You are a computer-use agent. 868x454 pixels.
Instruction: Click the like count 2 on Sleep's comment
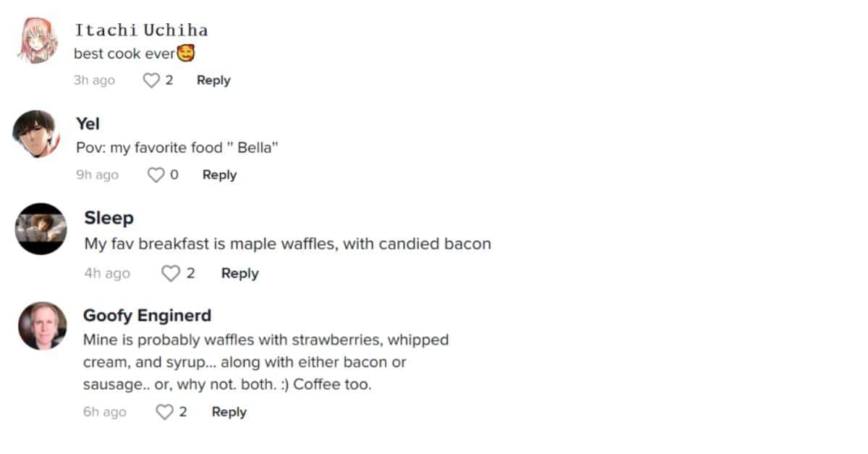(x=190, y=273)
